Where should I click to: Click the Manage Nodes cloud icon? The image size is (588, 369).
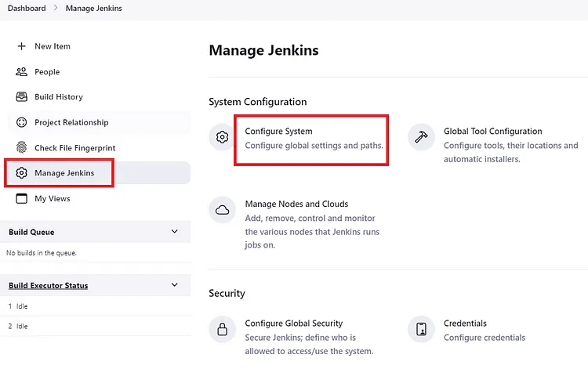coord(223,210)
